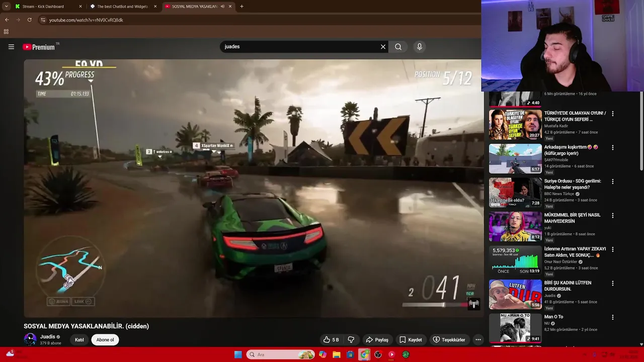Open the Juadis channel name link
The image size is (644, 362).
48,337
